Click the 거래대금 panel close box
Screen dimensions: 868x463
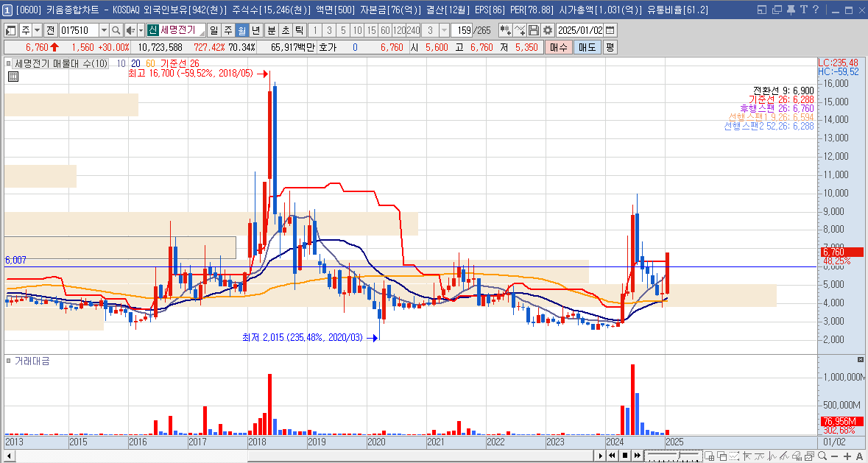(x=860, y=359)
